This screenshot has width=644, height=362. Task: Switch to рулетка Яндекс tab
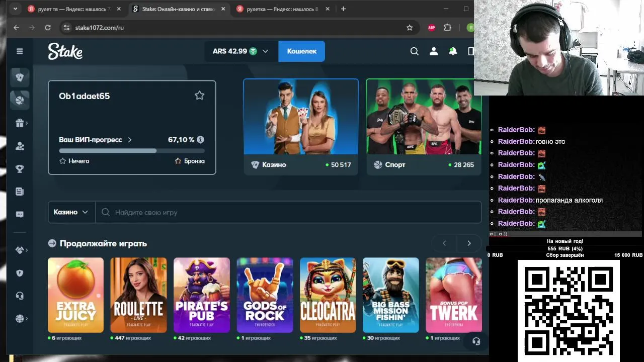(x=283, y=9)
